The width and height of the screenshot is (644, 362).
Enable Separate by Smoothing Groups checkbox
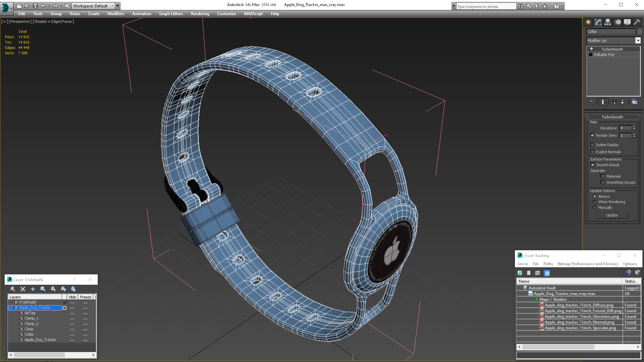point(603,182)
